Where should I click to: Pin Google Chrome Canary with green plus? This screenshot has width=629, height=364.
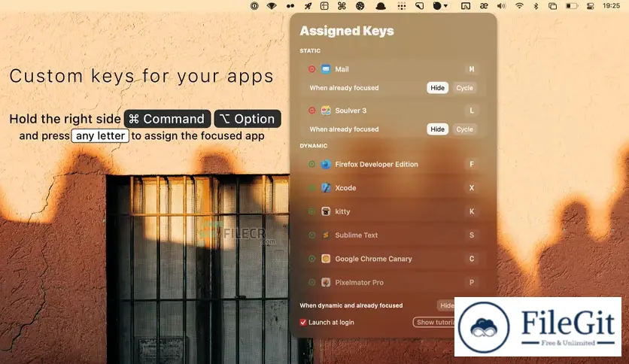[311, 259]
